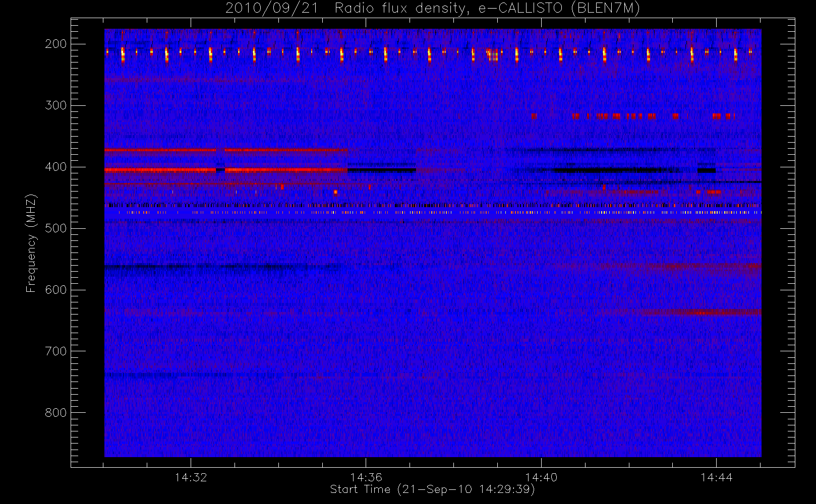Click the 400 frequency tick label
816x504 pixels.
[x=55, y=167]
